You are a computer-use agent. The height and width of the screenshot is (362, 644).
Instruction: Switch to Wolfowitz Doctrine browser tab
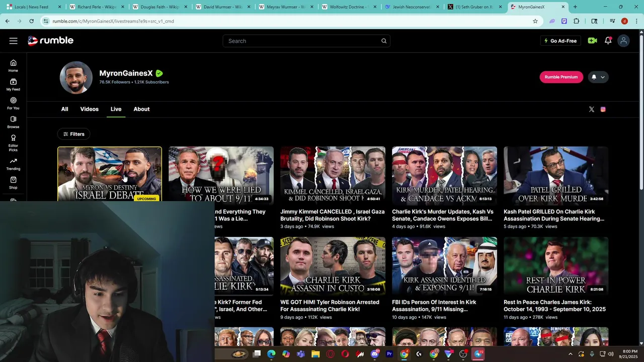tap(350, 7)
